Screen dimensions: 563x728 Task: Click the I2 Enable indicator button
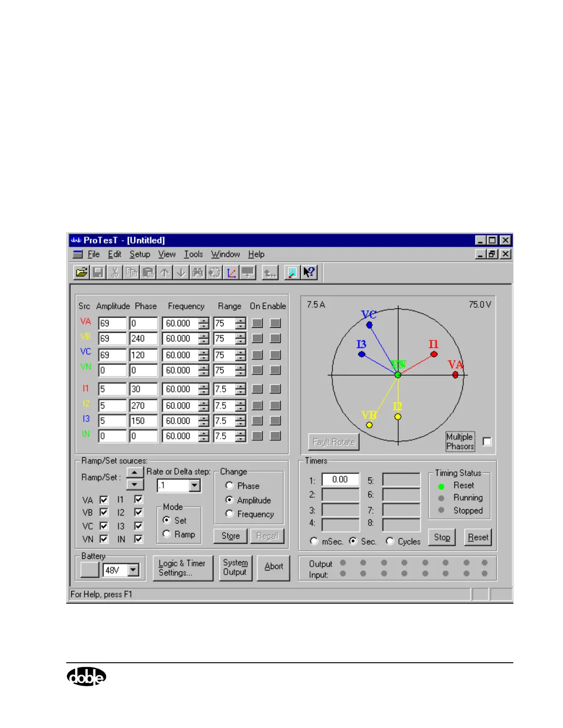pyautogui.click(x=275, y=405)
